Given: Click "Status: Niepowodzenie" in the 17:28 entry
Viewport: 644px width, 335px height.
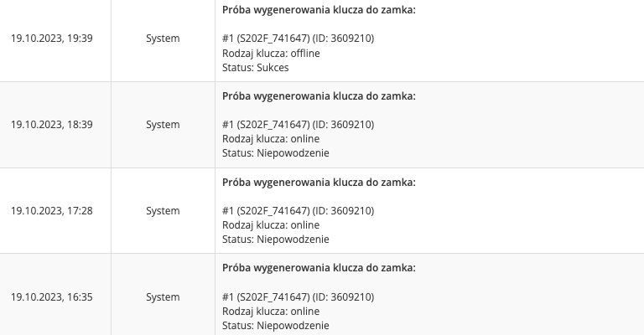Looking at the screenshot, I should pos(276,240).
